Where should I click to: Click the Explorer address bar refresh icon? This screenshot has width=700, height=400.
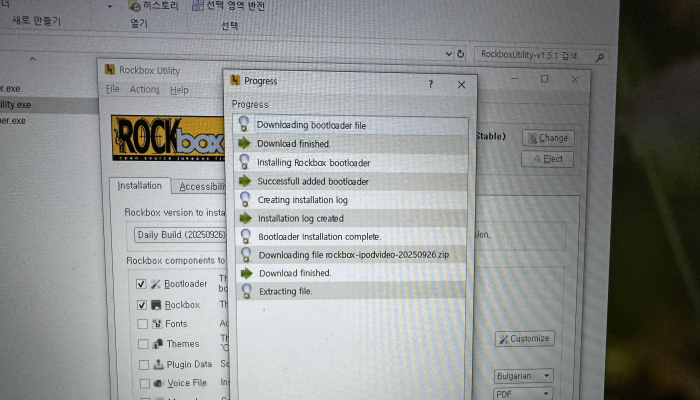[461, 54]
